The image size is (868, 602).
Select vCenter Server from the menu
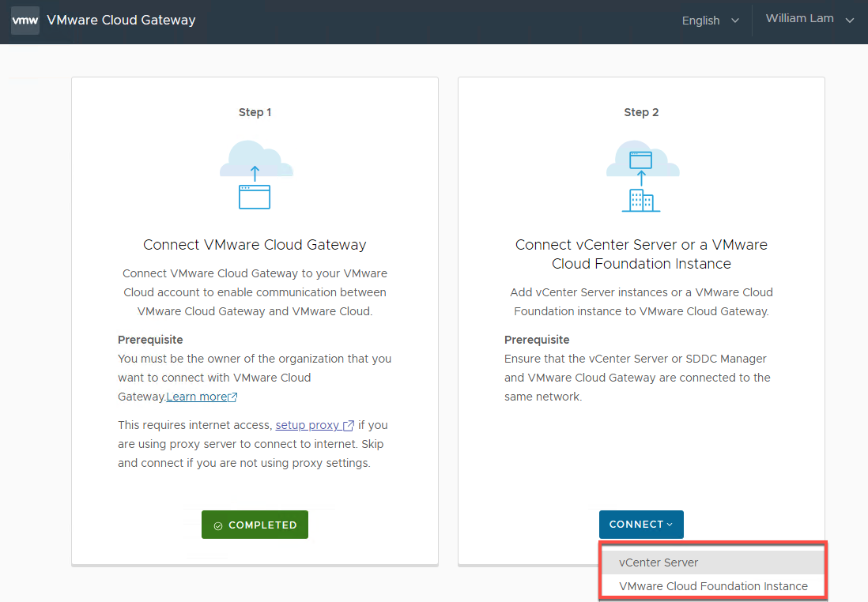pos(712,562)
